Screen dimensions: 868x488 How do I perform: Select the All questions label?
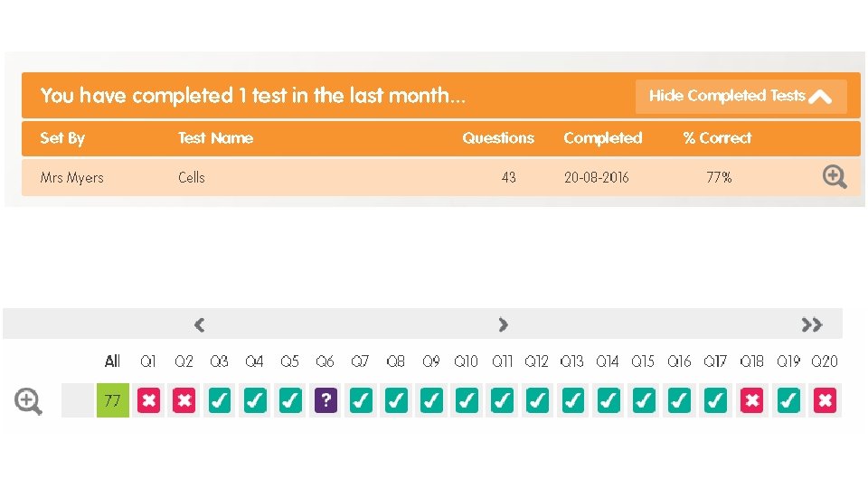click(112, 361)
